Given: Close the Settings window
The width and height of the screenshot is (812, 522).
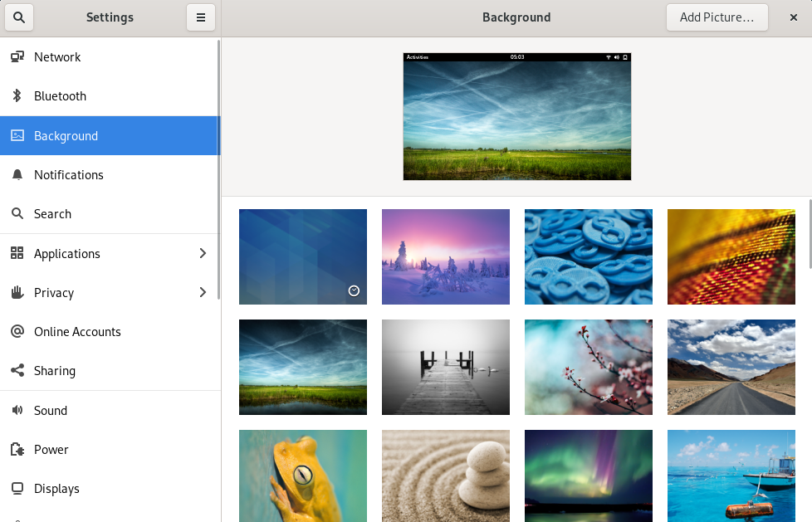Looking at the screenshot, I should (x=793, y=17).
